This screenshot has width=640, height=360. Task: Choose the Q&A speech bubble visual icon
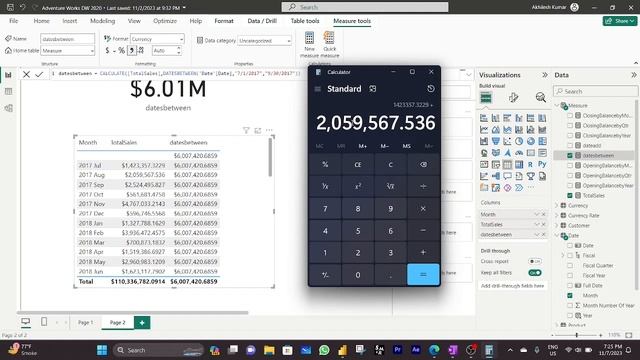click(507, 176)
